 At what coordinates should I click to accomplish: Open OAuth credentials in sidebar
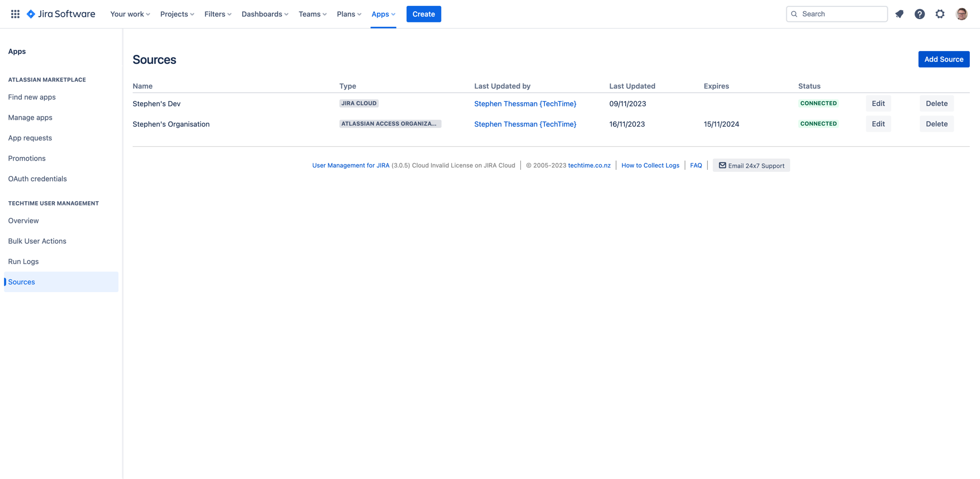[x=37, y=179]
